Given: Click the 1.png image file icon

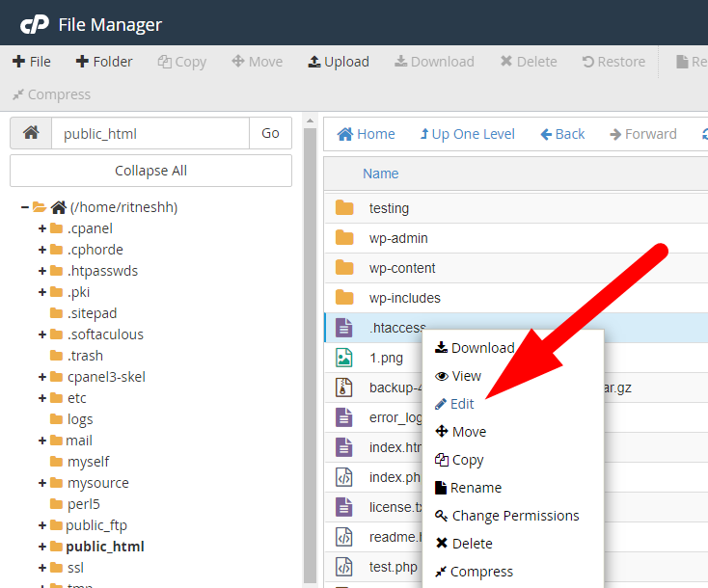Looking at the screenshot, I should click(344, 358).
